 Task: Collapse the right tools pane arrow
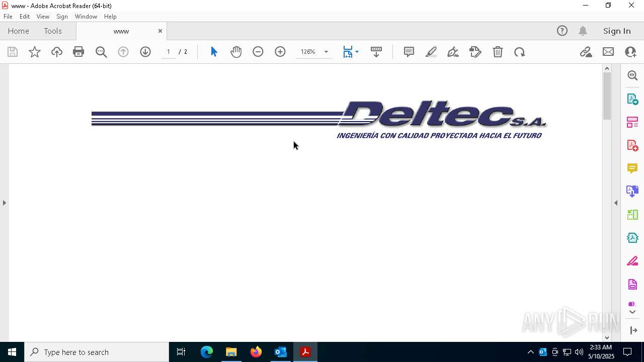pyautogui.click(x=616, y=203)
